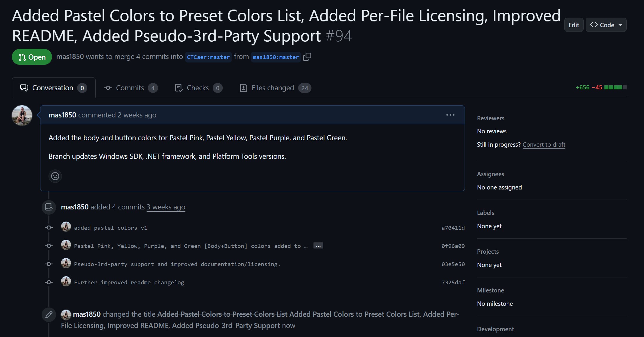Click mas1850 in 'added 4 commits' event
644x337 pixels.
coord(75,207)
